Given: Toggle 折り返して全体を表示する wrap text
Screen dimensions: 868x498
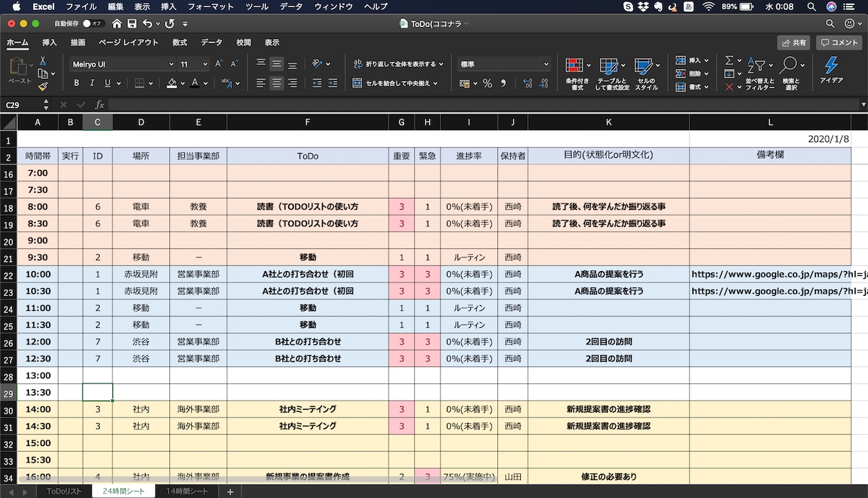Looking at the screenshot, I should tap(398, 64).
